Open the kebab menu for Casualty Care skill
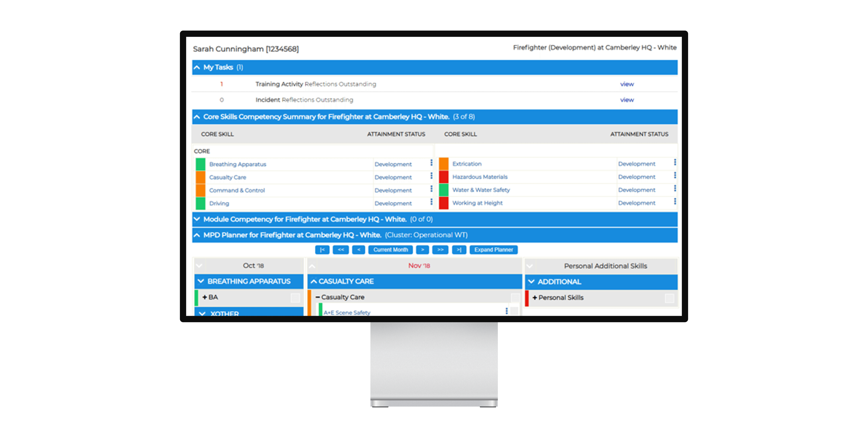868x434 pixels. click(x=431, y=176)
